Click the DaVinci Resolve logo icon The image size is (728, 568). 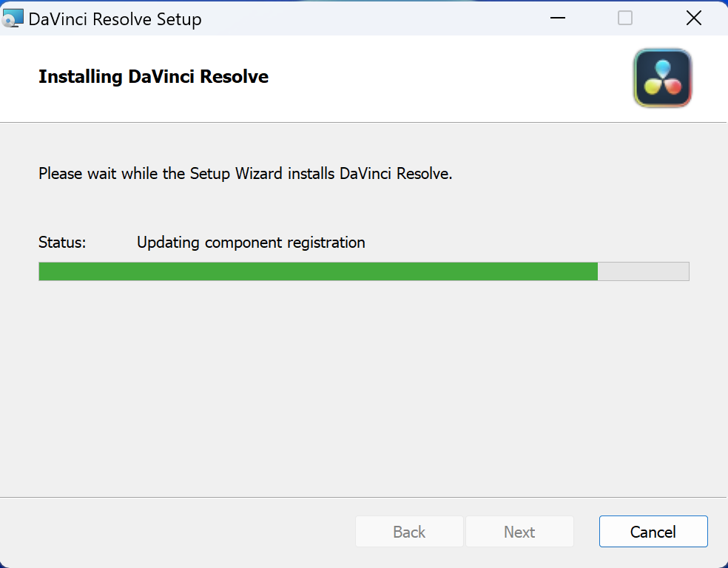click(x=662, y=78)
